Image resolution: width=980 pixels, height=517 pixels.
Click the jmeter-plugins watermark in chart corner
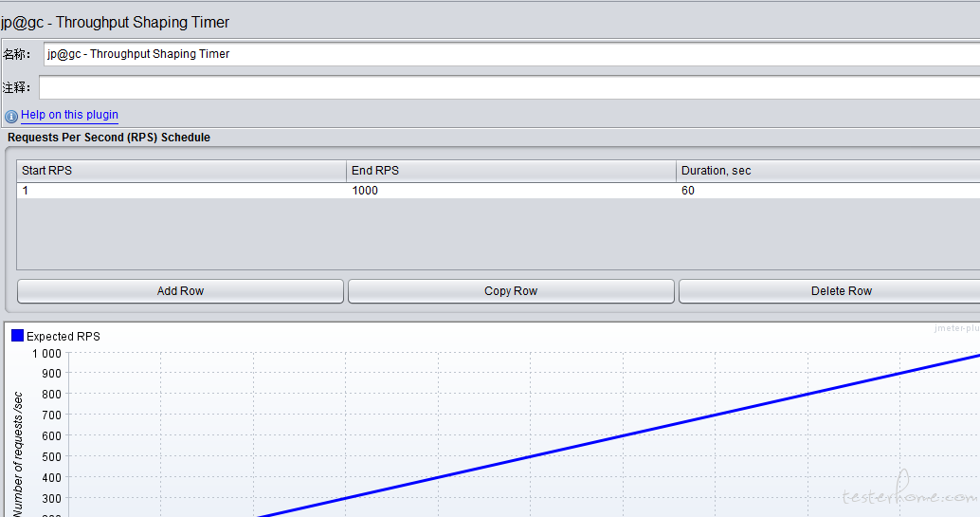point(956,327)
